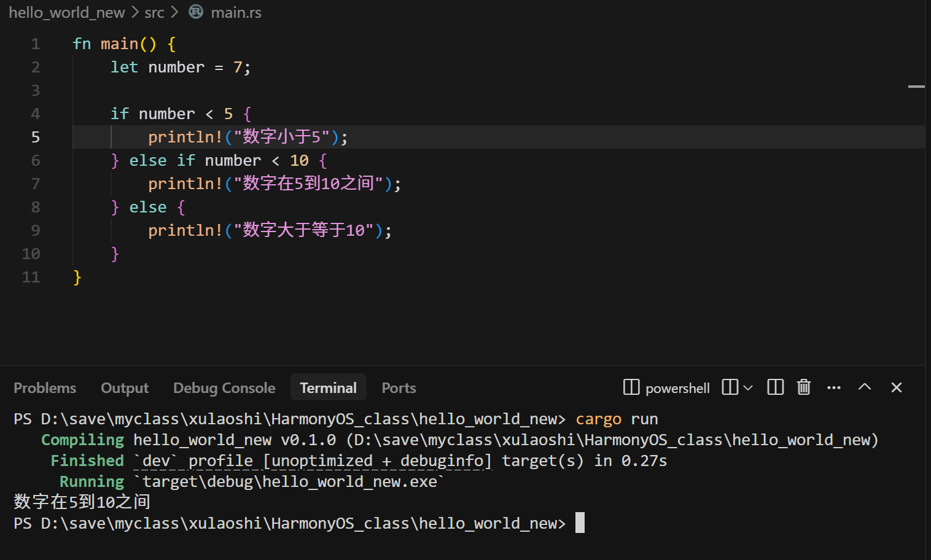Click the 'fn main()' code line
The image size is (931, 560).
tap(124, 44)
